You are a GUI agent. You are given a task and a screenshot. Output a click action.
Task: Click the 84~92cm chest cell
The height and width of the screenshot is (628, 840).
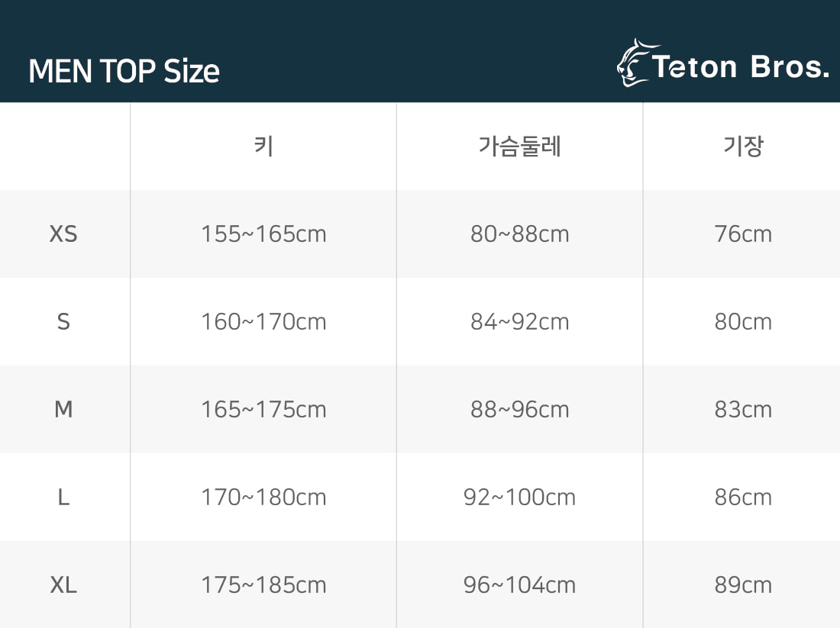(x=519, y=321)
